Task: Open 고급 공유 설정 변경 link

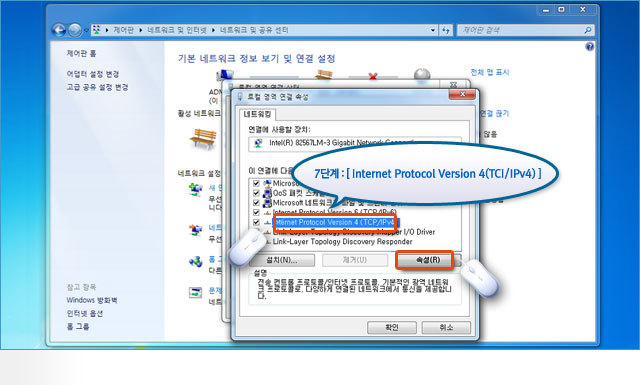Action: [x=98, y=87]
